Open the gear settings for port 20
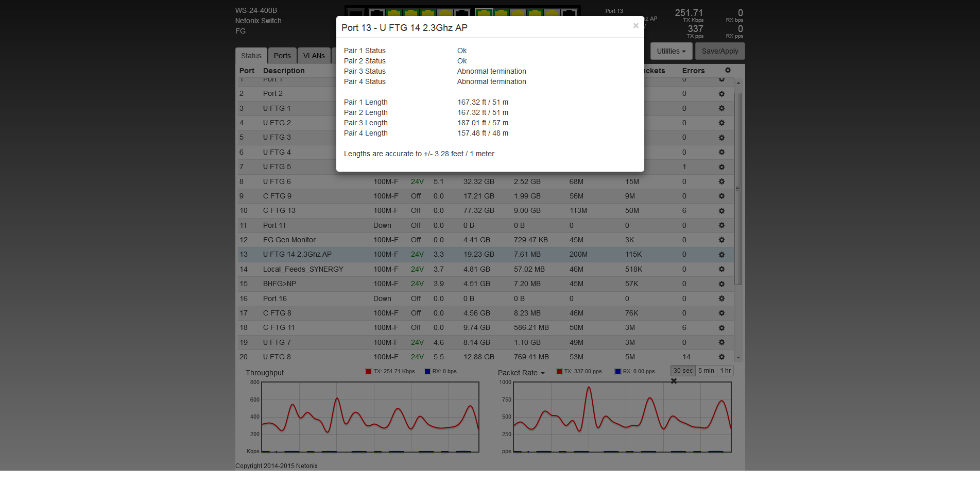Image resolution: width=980 pixels, height=482 pixels. (721, 357)
